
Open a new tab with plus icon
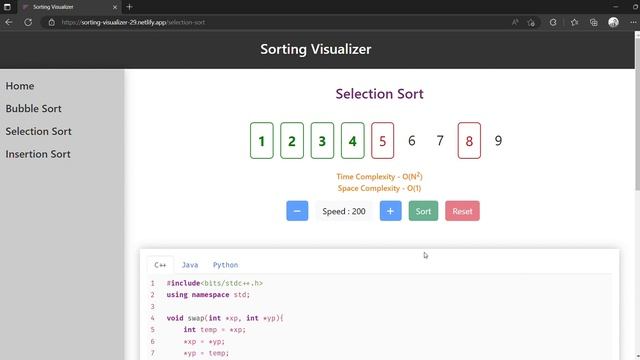(129, 7)
